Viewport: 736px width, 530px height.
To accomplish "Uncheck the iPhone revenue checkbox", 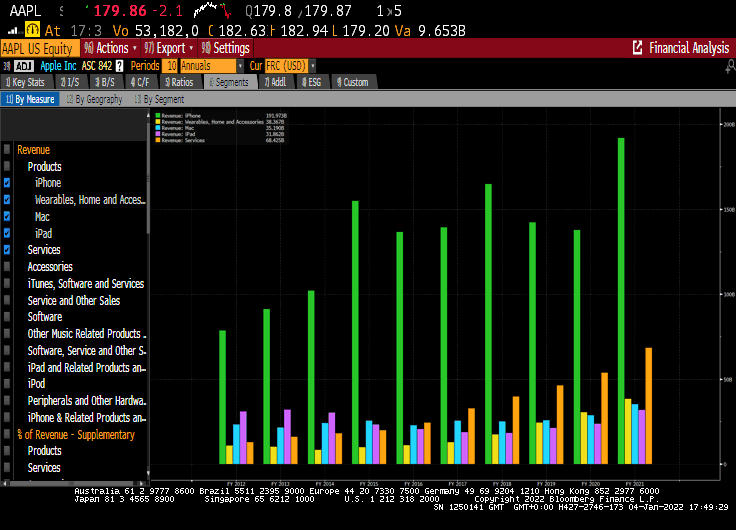I will tap(8, 183).
